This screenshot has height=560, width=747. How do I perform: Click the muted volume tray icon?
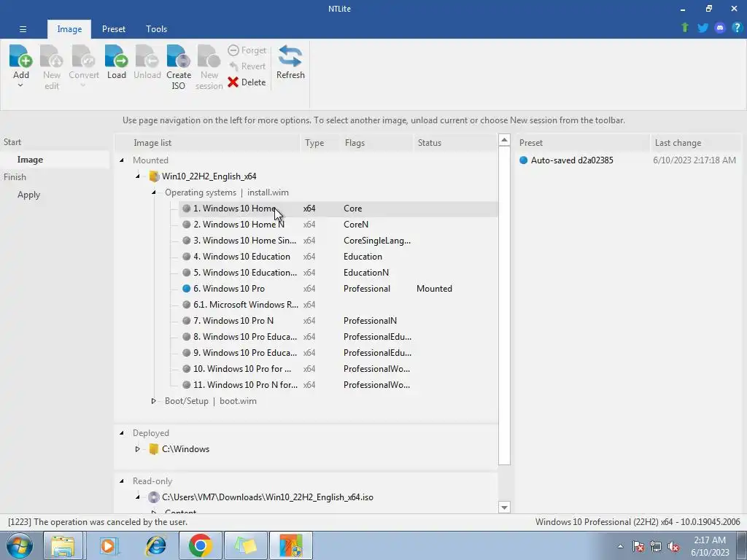coord(673,546)
